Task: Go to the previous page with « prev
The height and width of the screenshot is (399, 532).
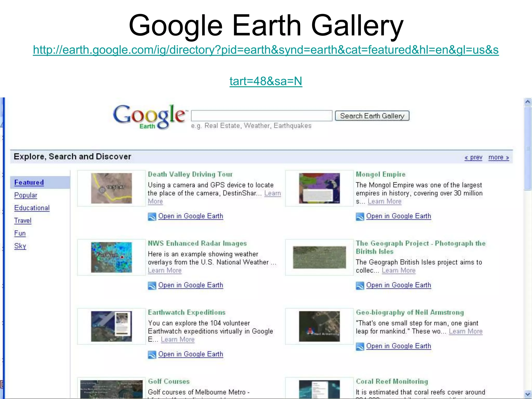Action: [x=473, y=157]
